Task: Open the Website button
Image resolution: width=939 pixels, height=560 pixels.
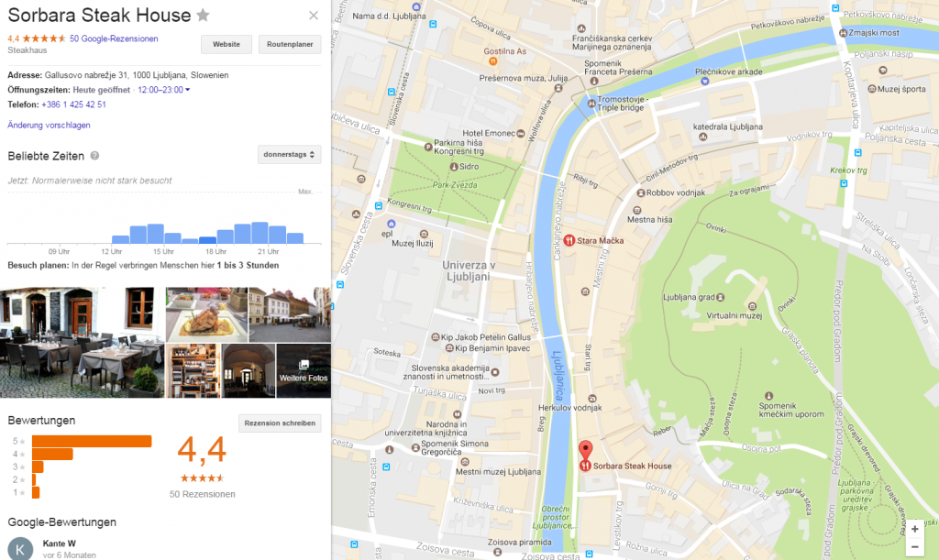Action: (226, 44)
